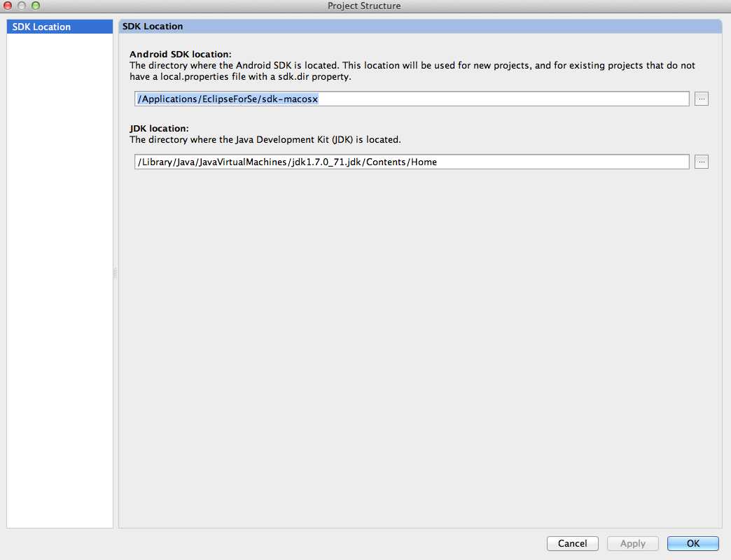Browse for the JDK directory

(701, 162)
